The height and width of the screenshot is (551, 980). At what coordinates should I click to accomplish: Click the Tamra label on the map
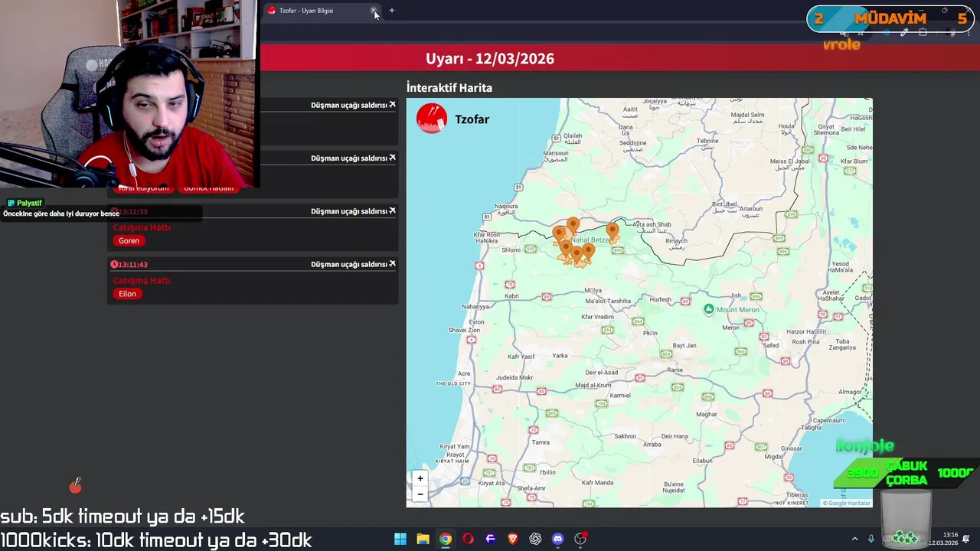click(x=541, y=442)
